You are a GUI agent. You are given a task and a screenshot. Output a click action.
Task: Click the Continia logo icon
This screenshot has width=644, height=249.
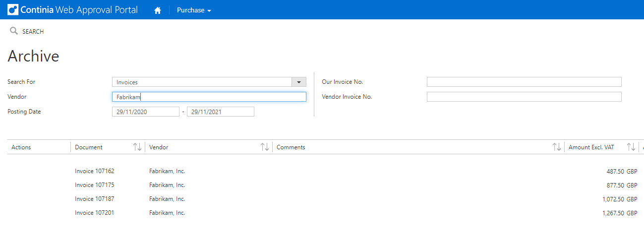[13, 10]
